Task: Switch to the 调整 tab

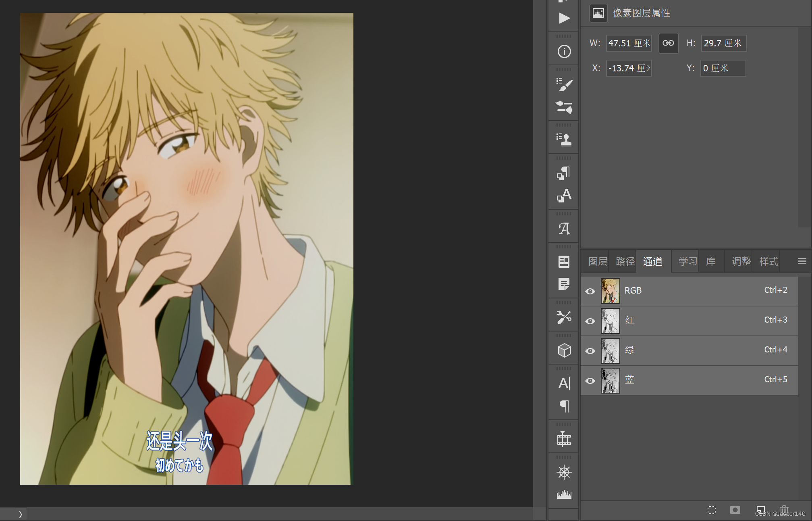Action: click(x=741, y=261)
